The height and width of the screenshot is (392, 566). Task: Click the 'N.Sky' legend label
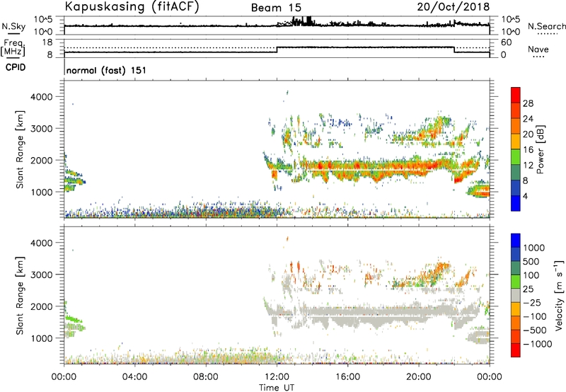point(13,26)
